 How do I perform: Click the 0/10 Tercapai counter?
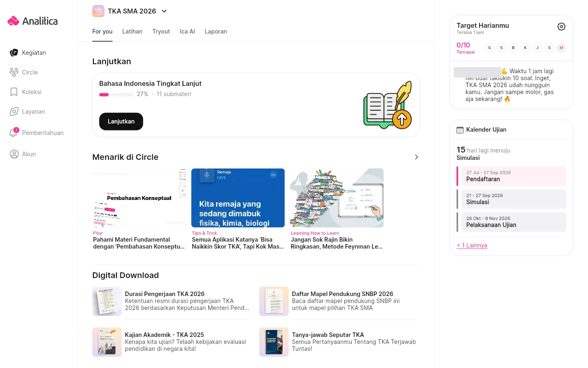[465, 48]
